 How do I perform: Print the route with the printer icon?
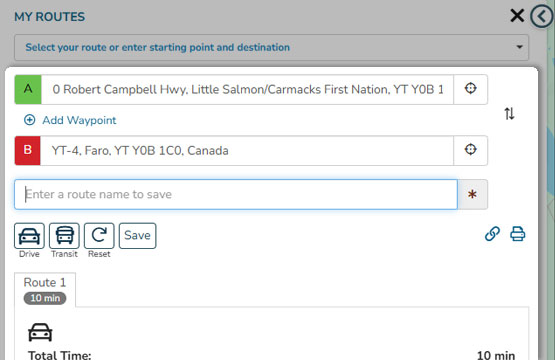click(x=517, y=234)
